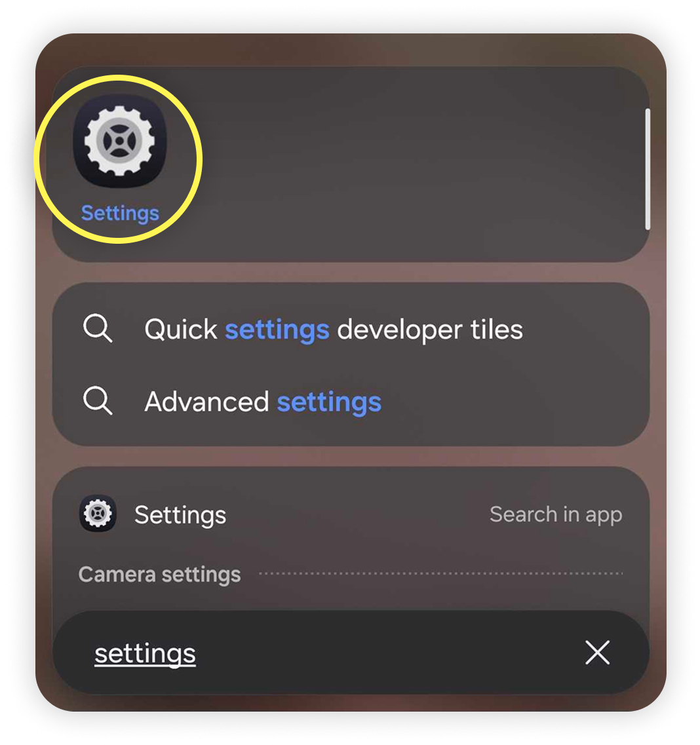This screenshot has width=700, height=745.
Task: Open the Search in app link
Action: tap(556, 514)
